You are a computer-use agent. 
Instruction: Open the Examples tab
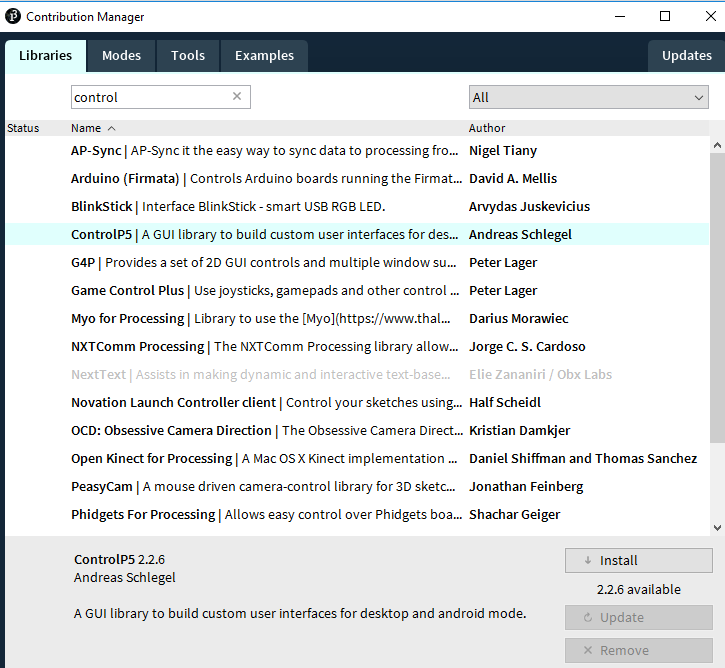point(264,55)
